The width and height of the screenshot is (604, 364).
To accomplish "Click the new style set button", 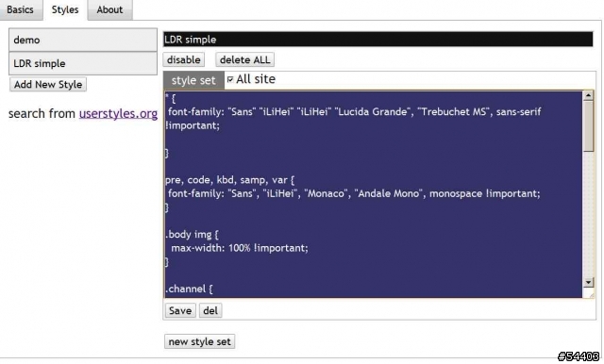I will click(199, 341).
